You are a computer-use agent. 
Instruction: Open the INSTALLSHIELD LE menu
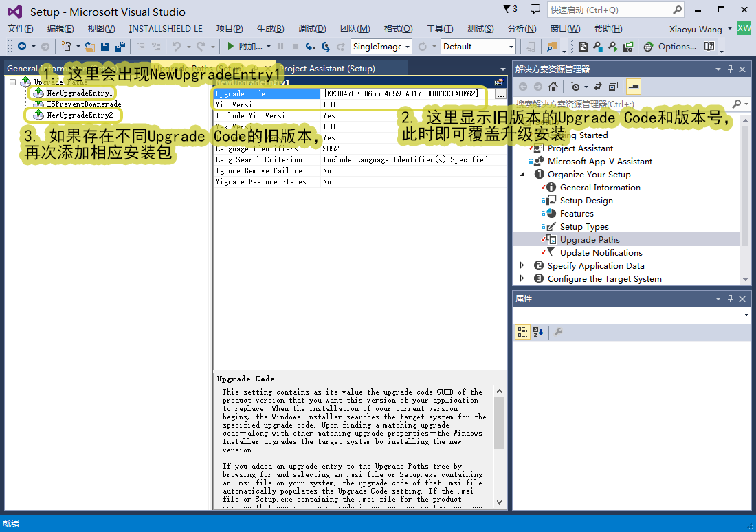point(166,28)
